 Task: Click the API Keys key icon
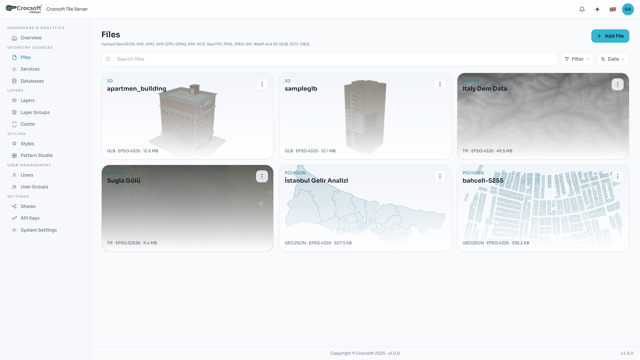(14, 218)
